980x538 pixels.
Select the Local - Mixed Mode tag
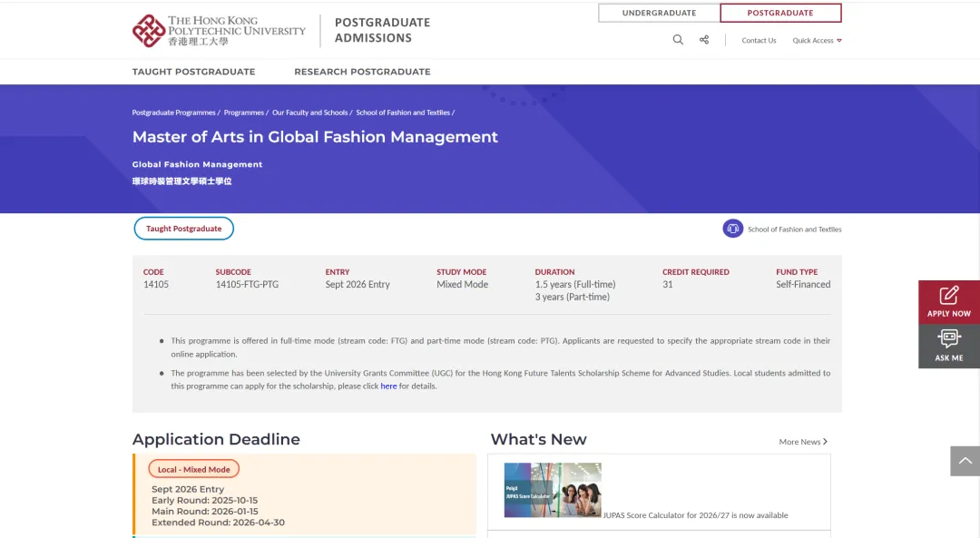(194, 469)
